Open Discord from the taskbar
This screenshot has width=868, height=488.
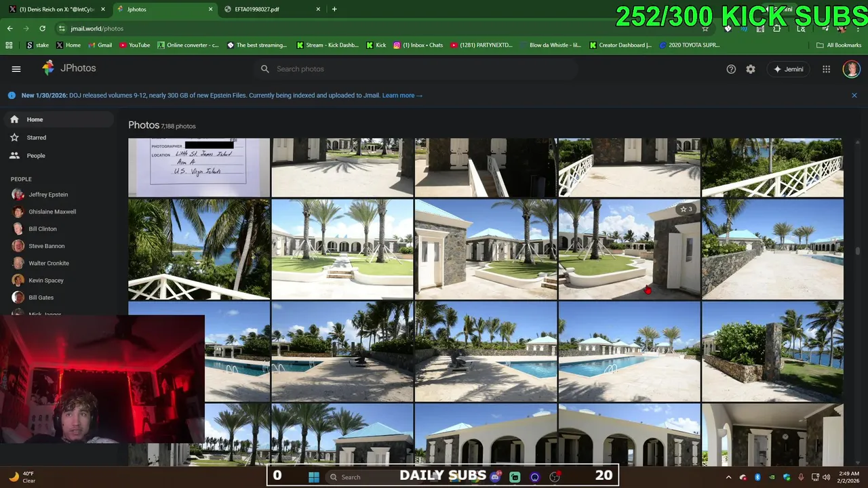[x=495, y=476]
